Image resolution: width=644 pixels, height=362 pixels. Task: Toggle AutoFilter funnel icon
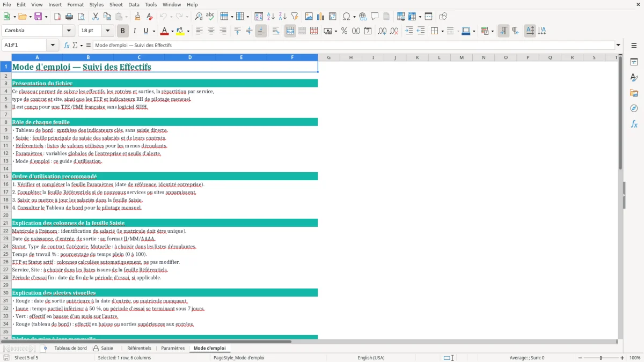(x=294, y=17)
